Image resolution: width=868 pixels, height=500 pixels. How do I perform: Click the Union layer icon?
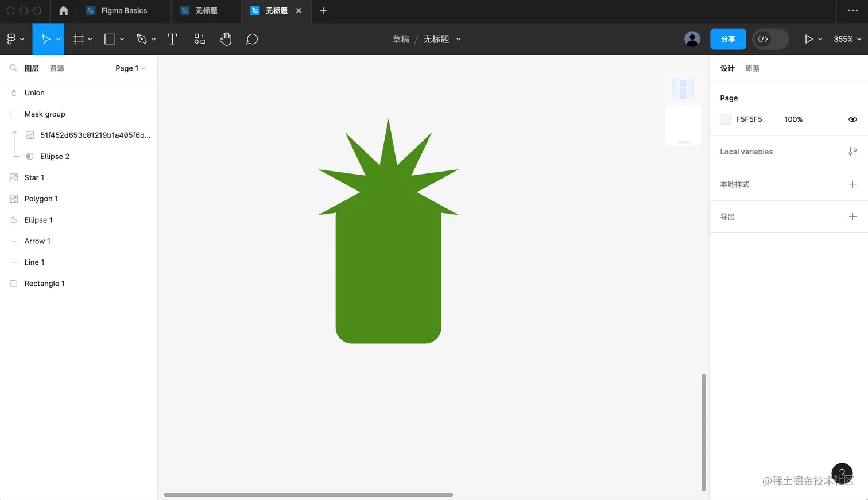click(14, 93)
